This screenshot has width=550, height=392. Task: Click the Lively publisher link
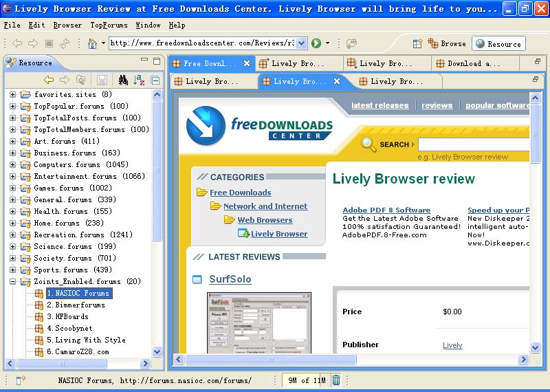click(452, 345)
